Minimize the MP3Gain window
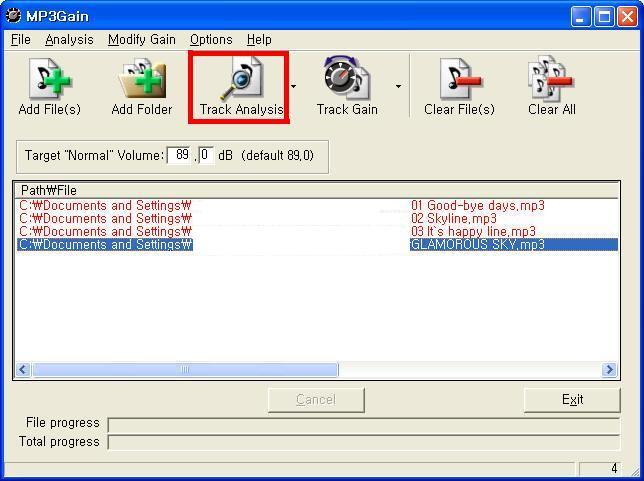 tap(581, 17)
